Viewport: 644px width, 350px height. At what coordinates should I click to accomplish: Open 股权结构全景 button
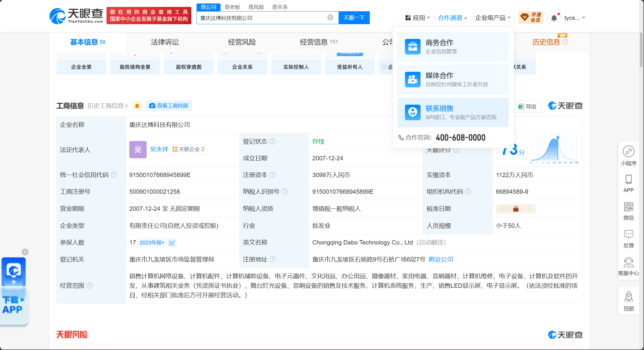tap(135, 67)
